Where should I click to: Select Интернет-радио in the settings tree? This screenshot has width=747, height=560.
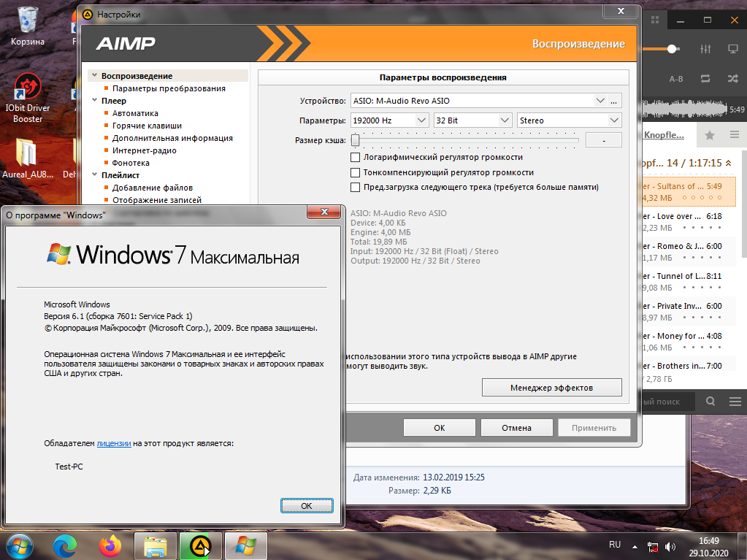click(145, 150)
